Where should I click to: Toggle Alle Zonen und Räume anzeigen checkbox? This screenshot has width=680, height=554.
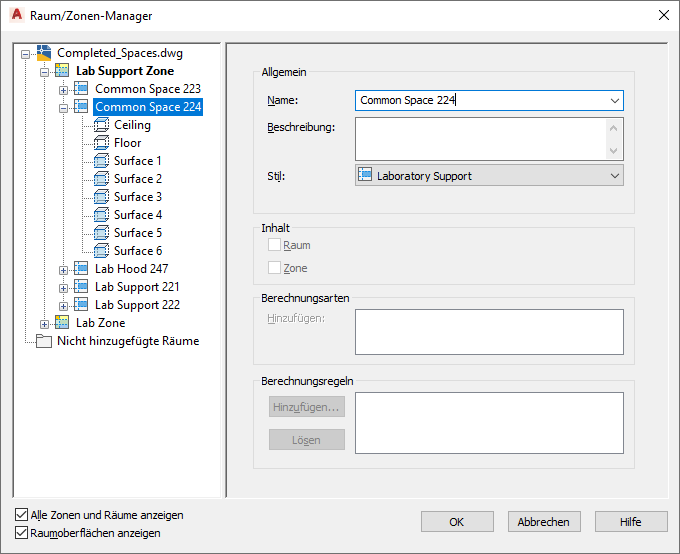coord(21,515)
